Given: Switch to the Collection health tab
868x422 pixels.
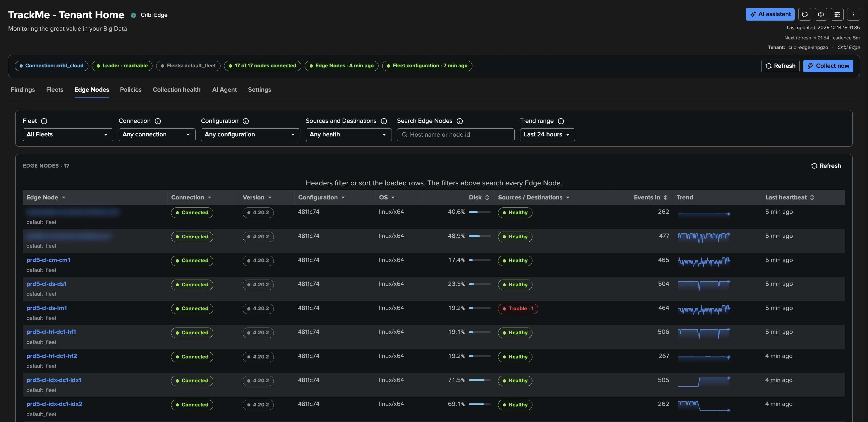Looking at the screenshot, I should pyautogui.click(x=177, y=90).
